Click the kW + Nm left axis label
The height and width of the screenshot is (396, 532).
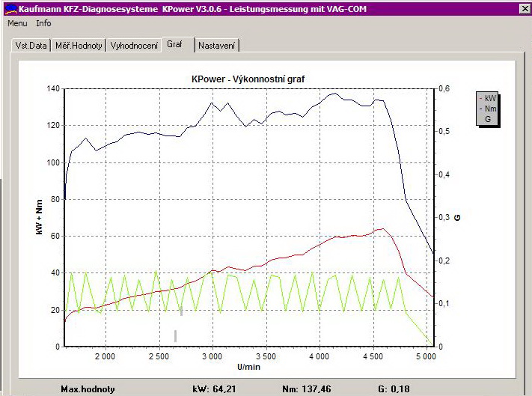pos(39,218)
